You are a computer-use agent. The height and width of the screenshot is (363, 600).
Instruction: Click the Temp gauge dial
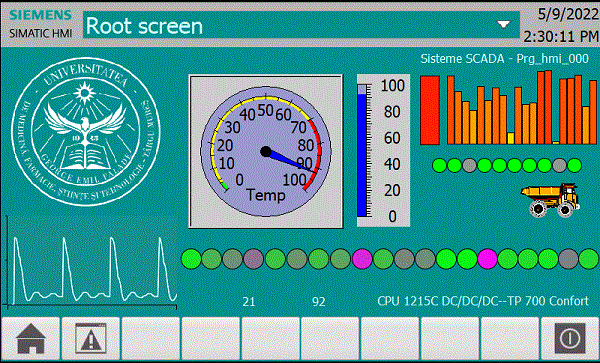[x=266, y=151]
